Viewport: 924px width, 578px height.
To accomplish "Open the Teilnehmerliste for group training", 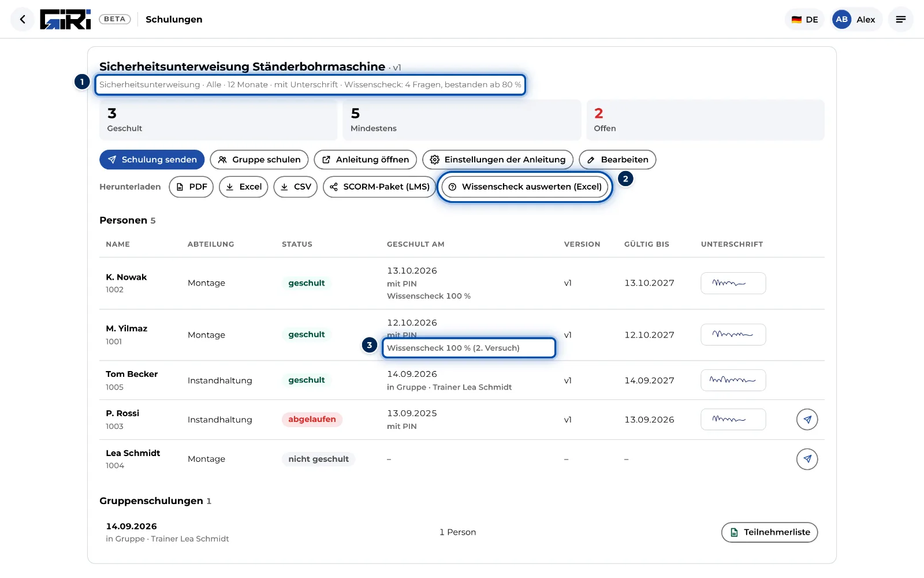I will [x=769, y=532].
